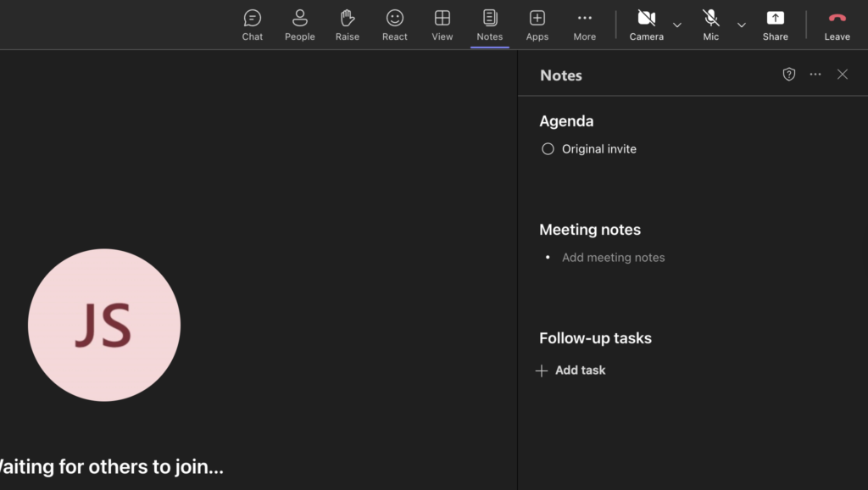
Task: Open the Notes more options menu
Action: coord(815,75)
